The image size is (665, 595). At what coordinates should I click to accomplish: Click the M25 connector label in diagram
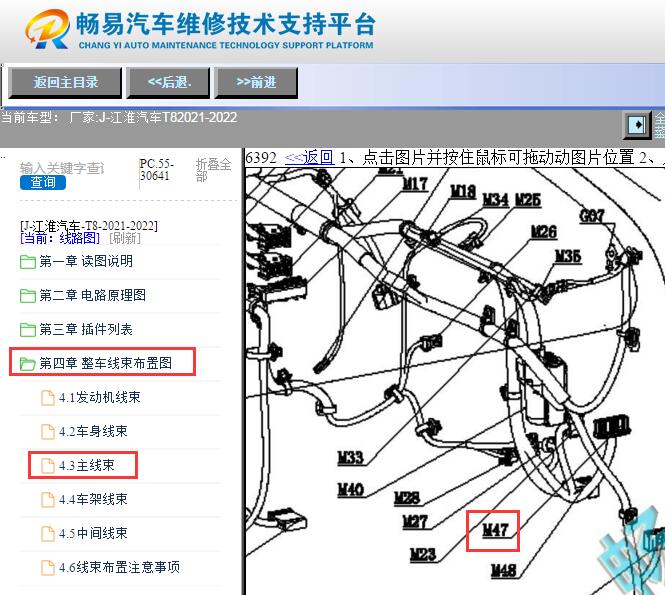coord(528,200)
